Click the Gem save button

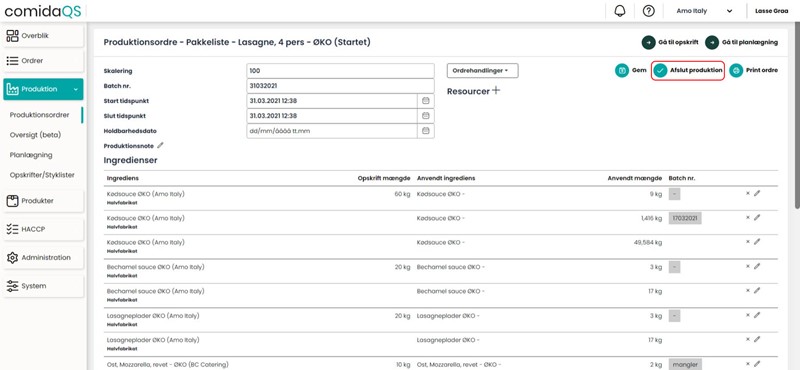pyautogui.click(x=631, y=70)
